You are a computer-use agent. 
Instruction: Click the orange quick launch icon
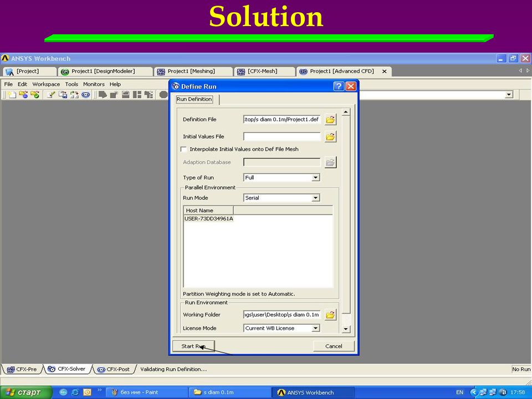pos(87,392)
